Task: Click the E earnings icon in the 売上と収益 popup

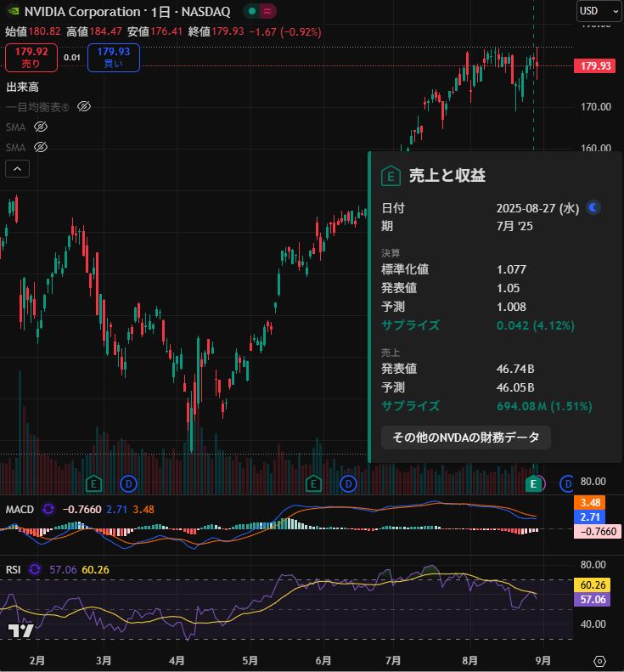Action: [391, 176]
